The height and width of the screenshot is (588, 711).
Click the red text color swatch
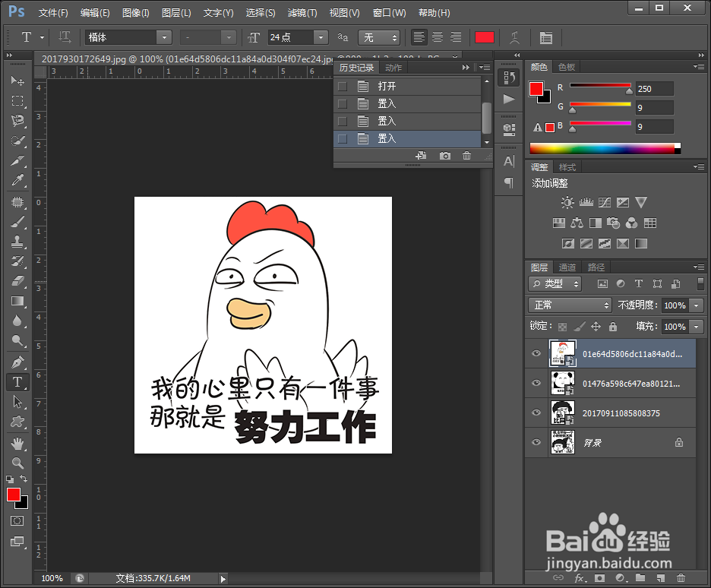click(485, 38)
